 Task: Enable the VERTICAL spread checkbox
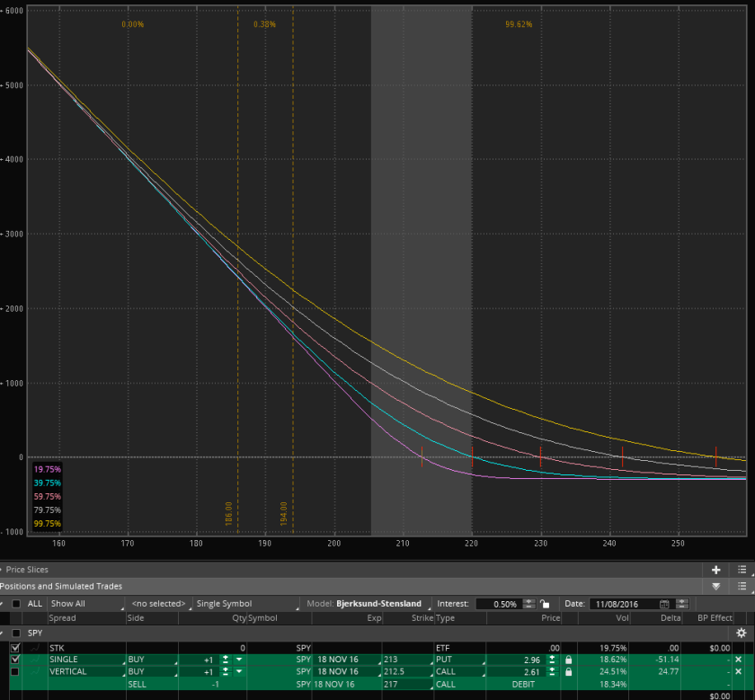15,671
